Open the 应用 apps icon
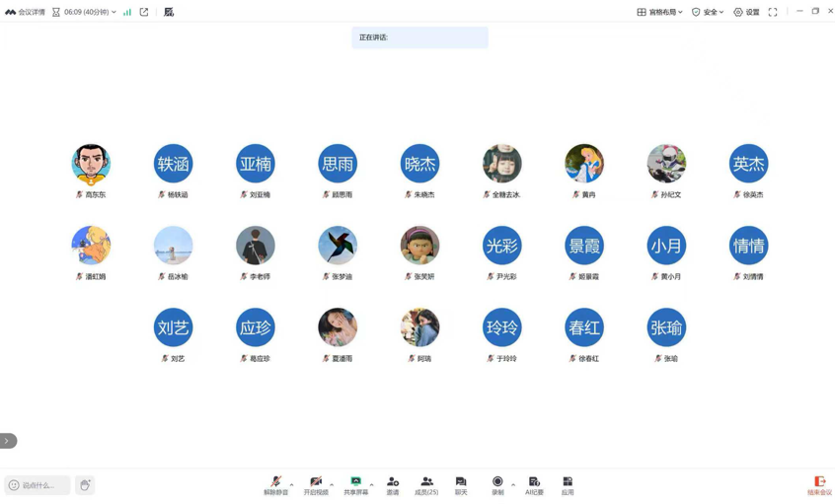The image size is (835, 504). pyautogui.click(x=568, y=484)
